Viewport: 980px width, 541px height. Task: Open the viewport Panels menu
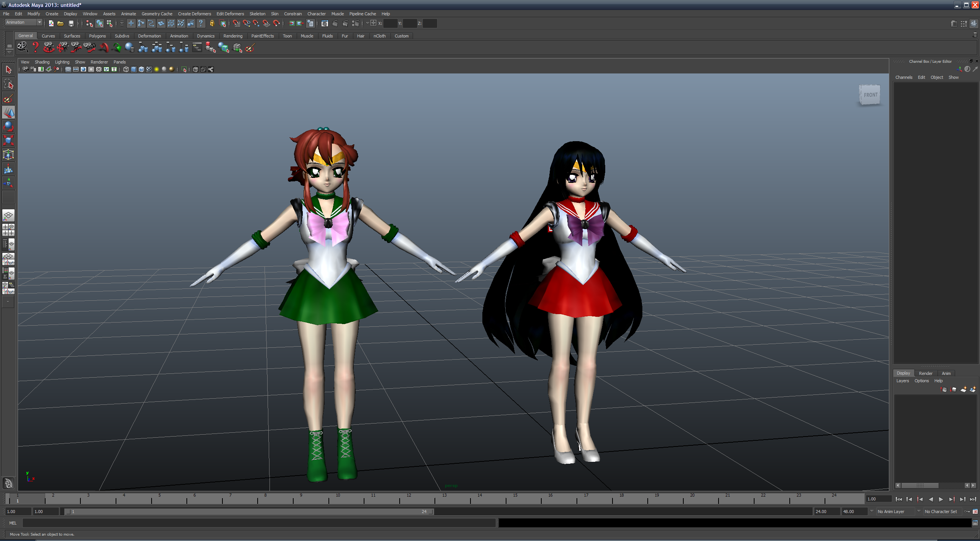(x=119, y=62)
